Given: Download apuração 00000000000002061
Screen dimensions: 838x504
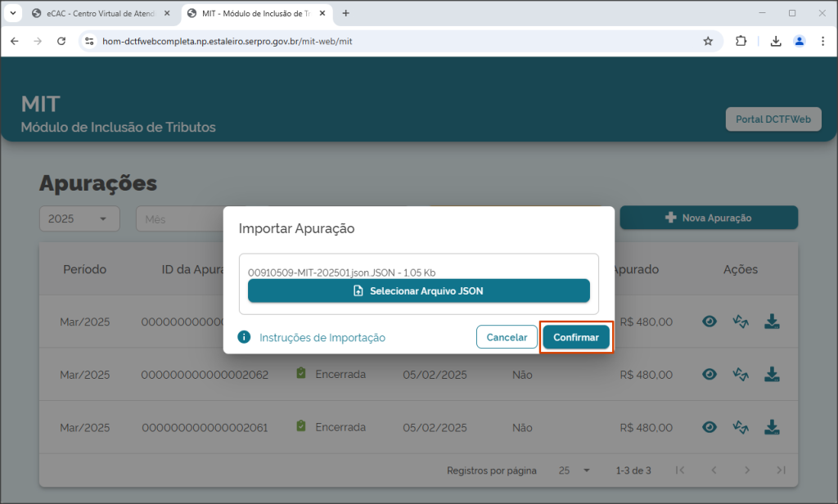Looking at the screenshot, I should [772, 428].
